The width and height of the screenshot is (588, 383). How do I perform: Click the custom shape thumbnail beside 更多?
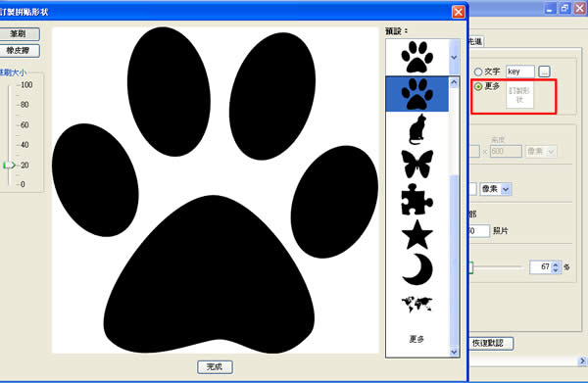click(519, 95)
